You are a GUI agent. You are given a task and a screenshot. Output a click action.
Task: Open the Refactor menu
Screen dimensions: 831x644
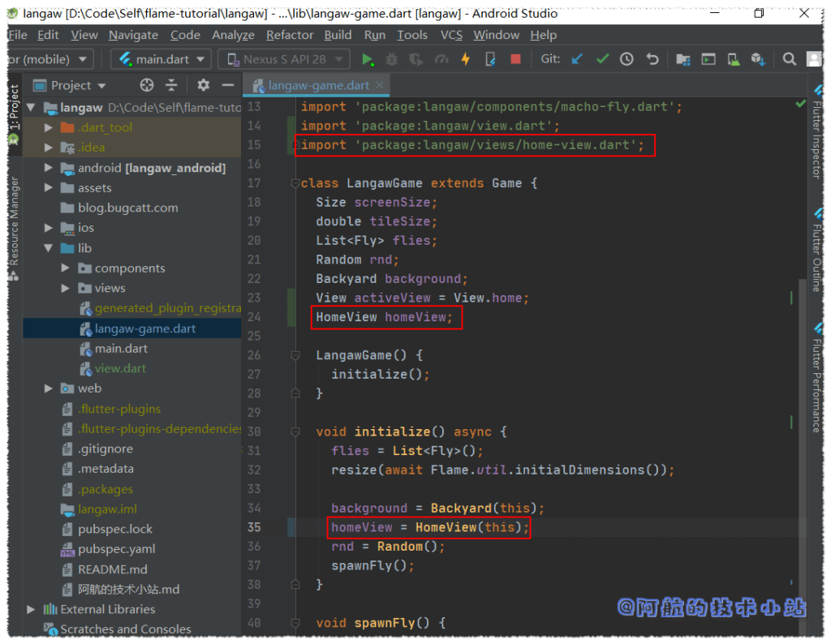(x=289, y=35)
